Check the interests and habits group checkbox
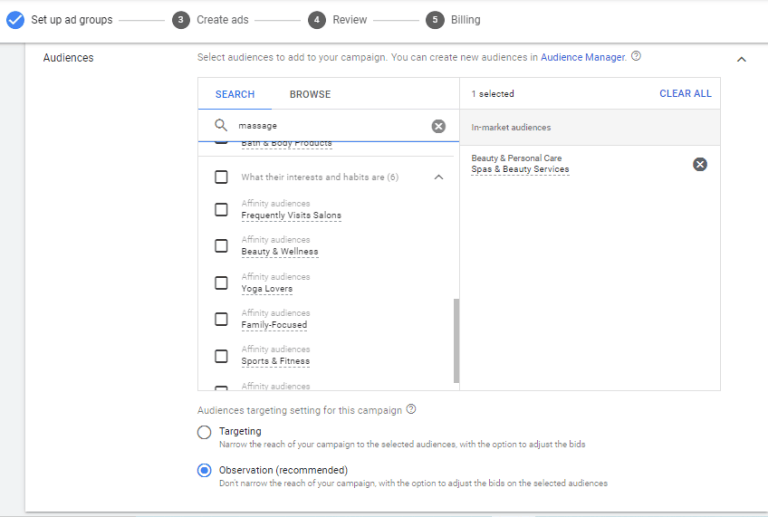 pos(221,177)
